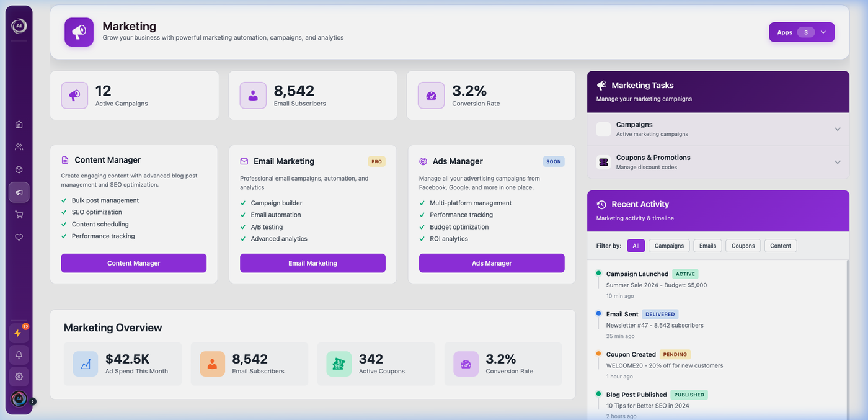
Task: Click the top Conversion Rate gauge icon
Action: [432, 96]
